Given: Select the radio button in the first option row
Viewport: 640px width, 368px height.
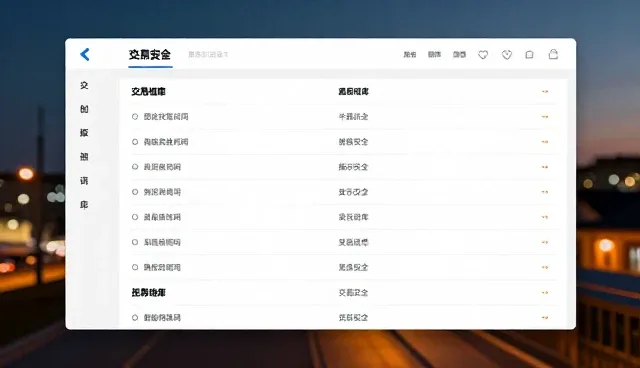Looking at the screenshot, I should pyautogui.click(x=135, y=117).
